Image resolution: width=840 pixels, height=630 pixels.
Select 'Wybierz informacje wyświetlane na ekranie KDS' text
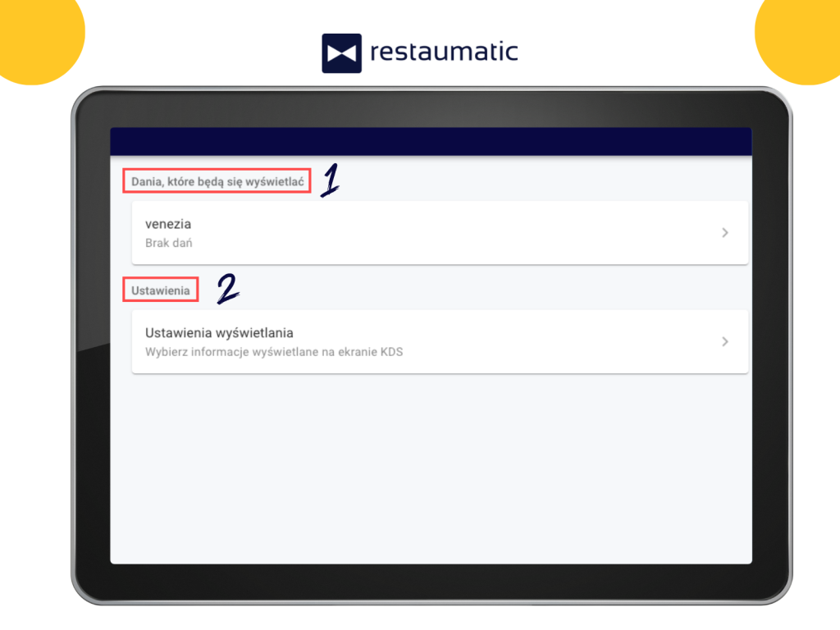tap(274, 352)
